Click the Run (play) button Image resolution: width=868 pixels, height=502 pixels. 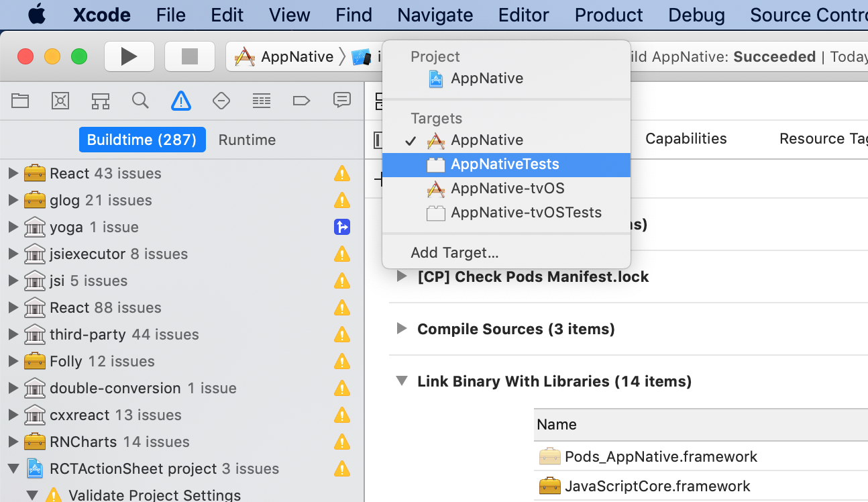(129, 56)
